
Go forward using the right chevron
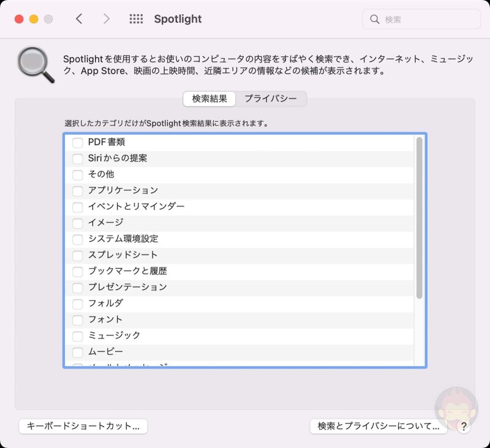(107, 19)
